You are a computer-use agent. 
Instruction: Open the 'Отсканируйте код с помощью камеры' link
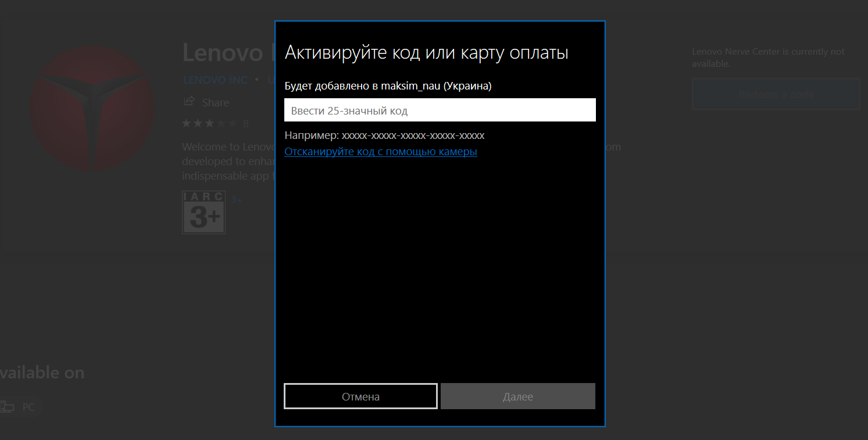381,152
